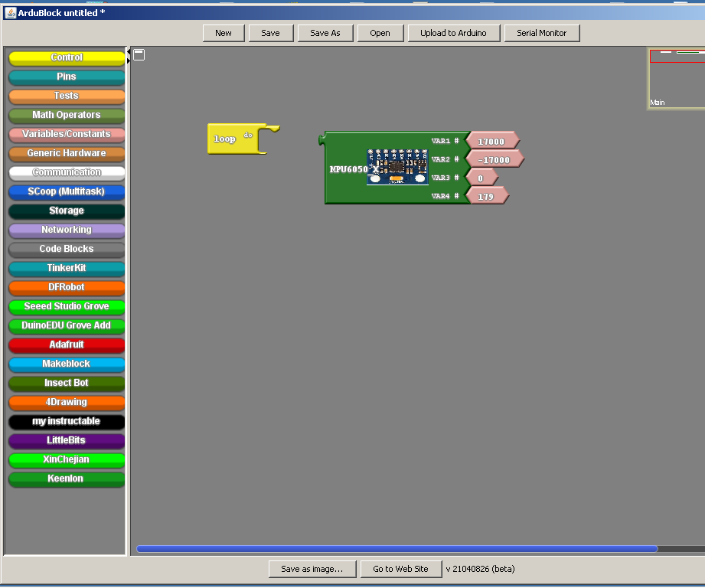Open the Communication block drawer
The height and width of the screenshot is (588, 705).
point(66,172)
